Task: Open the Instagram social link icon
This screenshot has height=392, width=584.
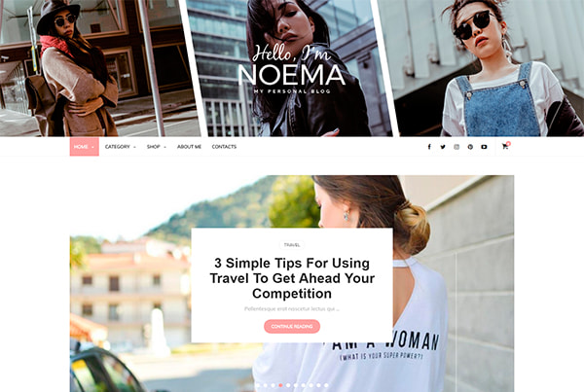Action: point(456,147)
